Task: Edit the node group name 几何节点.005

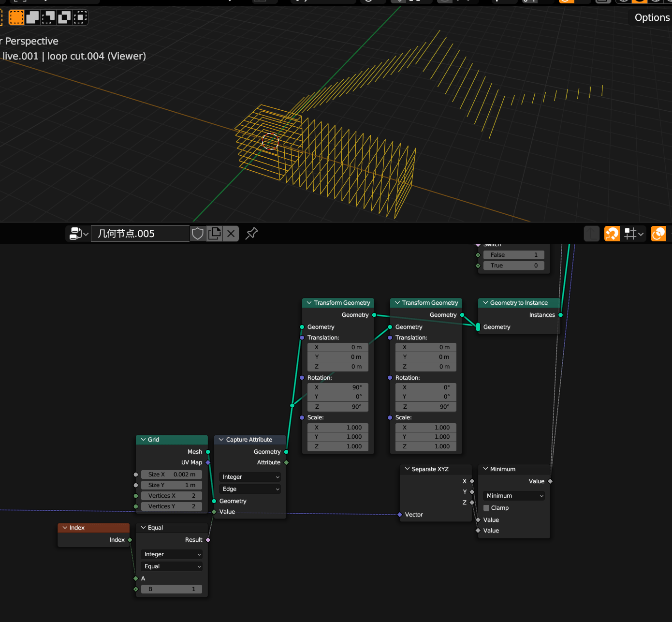Action: tap(140, 234)
